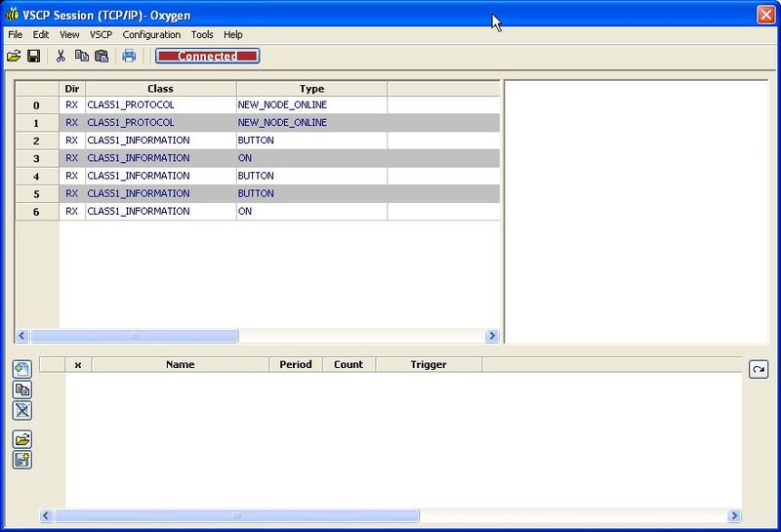Image resolution: width=781 pixels, height=532 pixels.
Task: Click the print icon in toolbar
Action: coord(129,57)
